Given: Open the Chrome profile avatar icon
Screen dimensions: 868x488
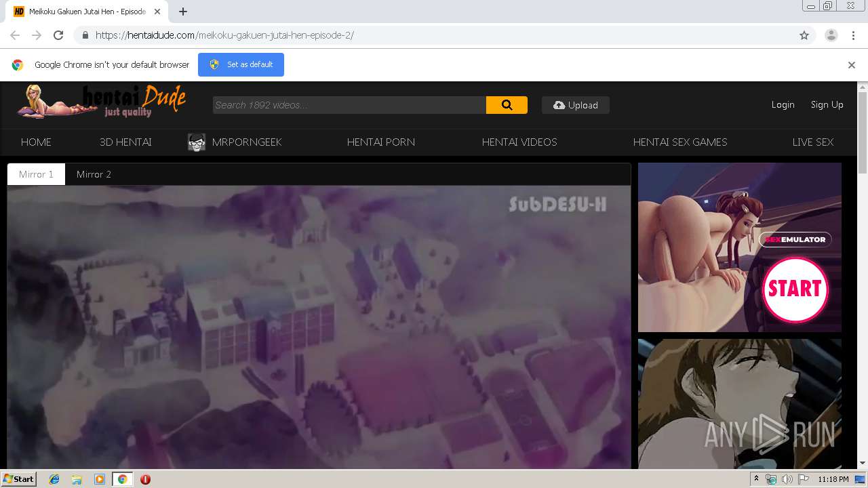Looking at the screenshot, I should pyautogui.click(x=831, y=35).
